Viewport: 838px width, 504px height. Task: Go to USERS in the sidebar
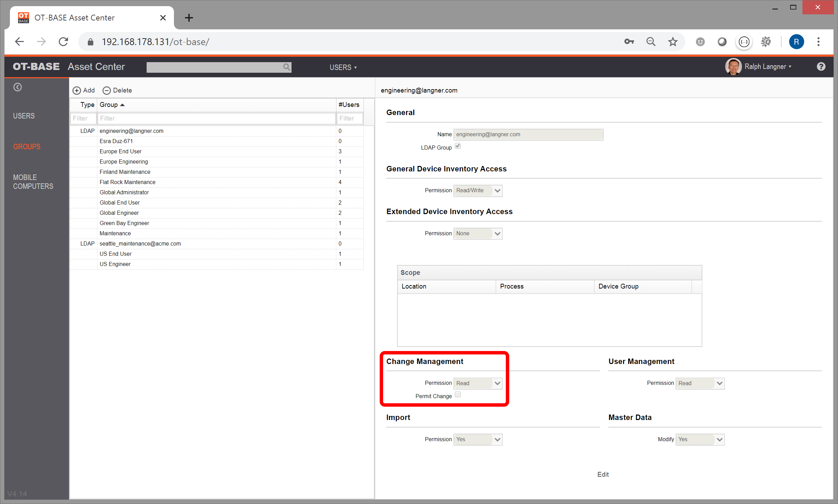pos(24,116)
